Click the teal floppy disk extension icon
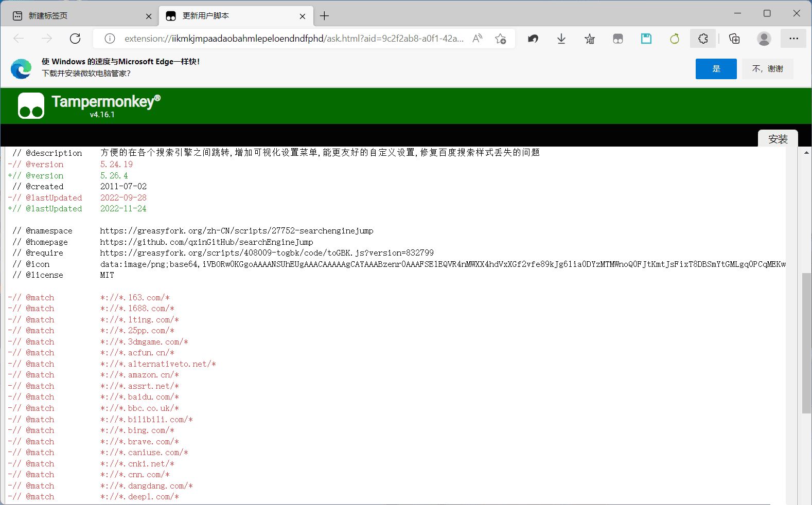 [646, 39]
